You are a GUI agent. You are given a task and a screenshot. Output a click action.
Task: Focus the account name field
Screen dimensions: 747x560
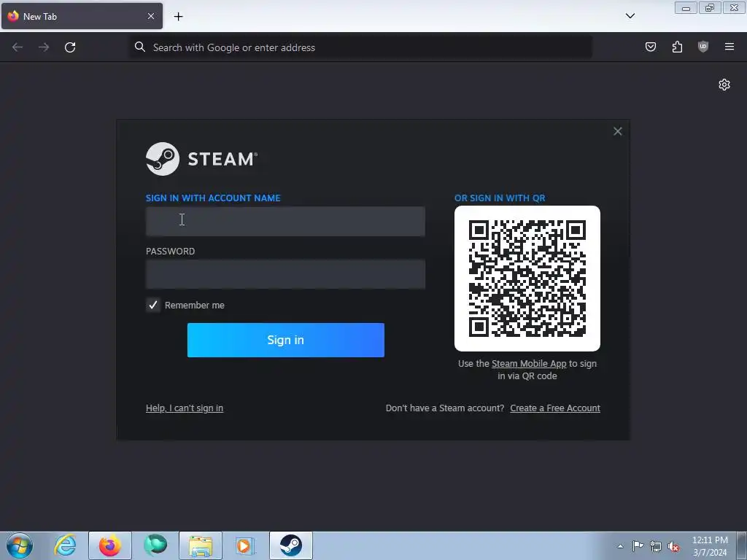285,221
